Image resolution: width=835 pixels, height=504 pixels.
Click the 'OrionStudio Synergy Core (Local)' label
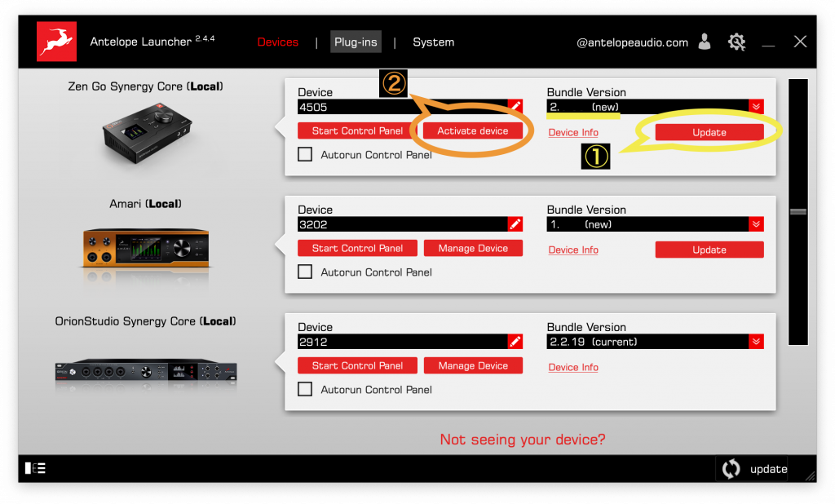[145, 321]
